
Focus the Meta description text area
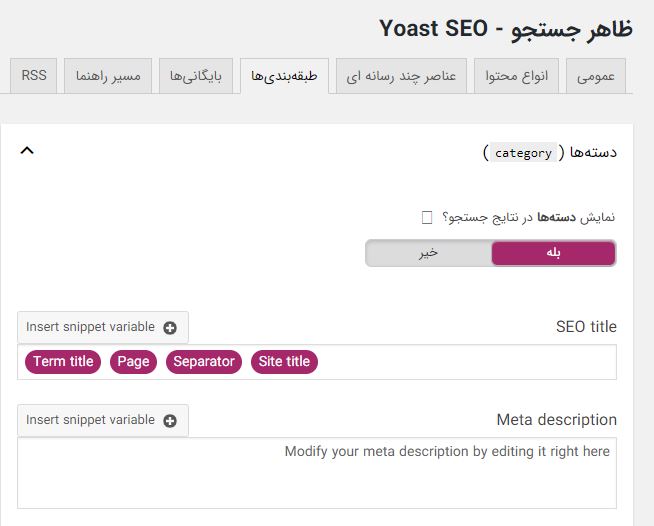(x=317, y=473)
